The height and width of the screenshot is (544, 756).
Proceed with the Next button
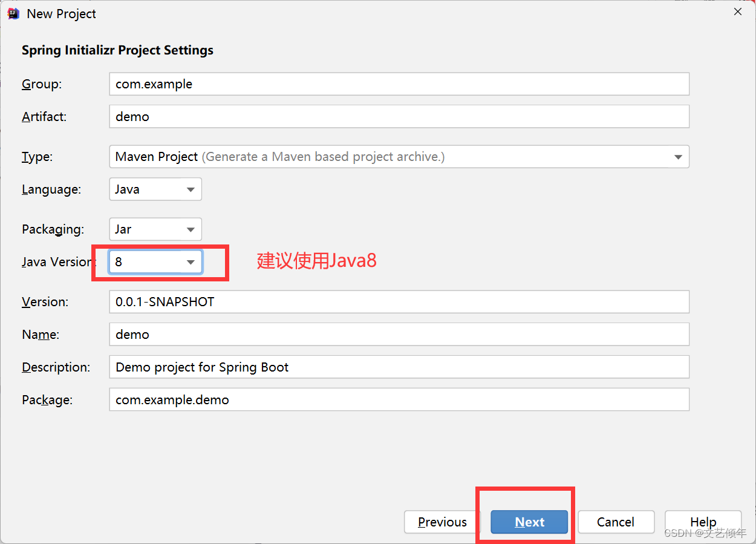click(529, 522)
